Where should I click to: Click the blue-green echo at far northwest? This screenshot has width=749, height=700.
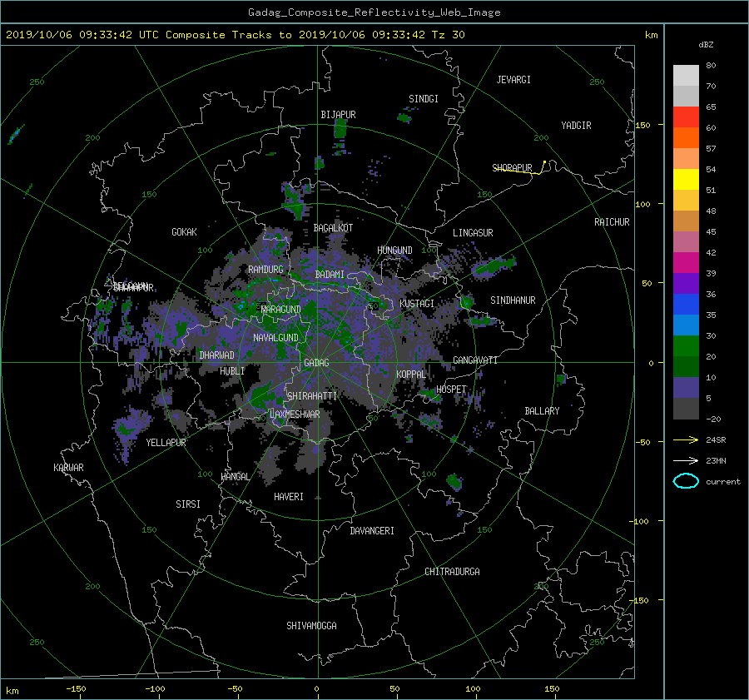16,134
